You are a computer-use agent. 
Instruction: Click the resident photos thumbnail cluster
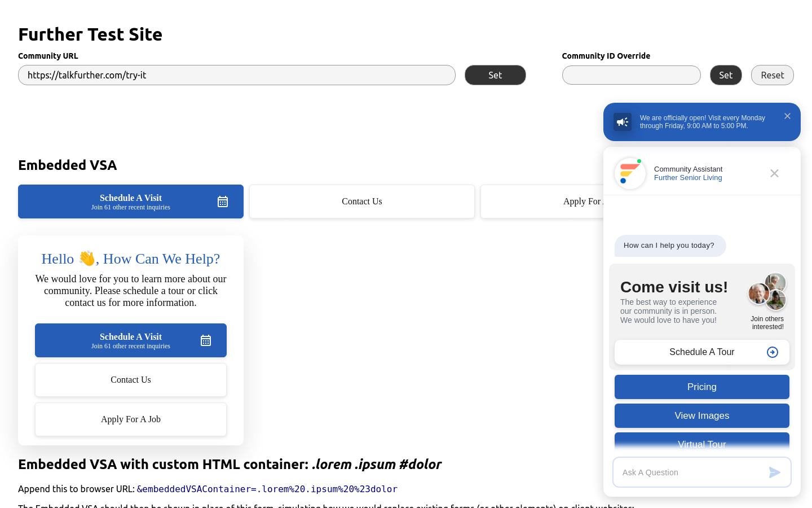(x=767, y=292)
